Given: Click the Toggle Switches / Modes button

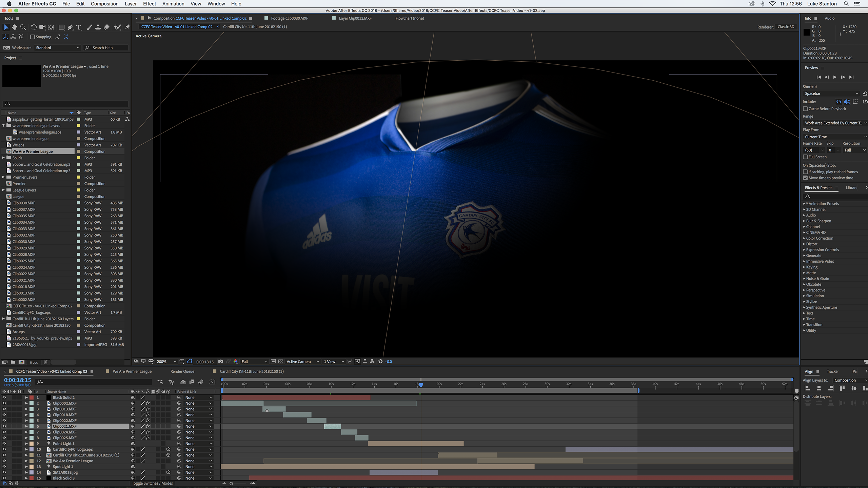Looking at the screenshot, I should point(153,483).
